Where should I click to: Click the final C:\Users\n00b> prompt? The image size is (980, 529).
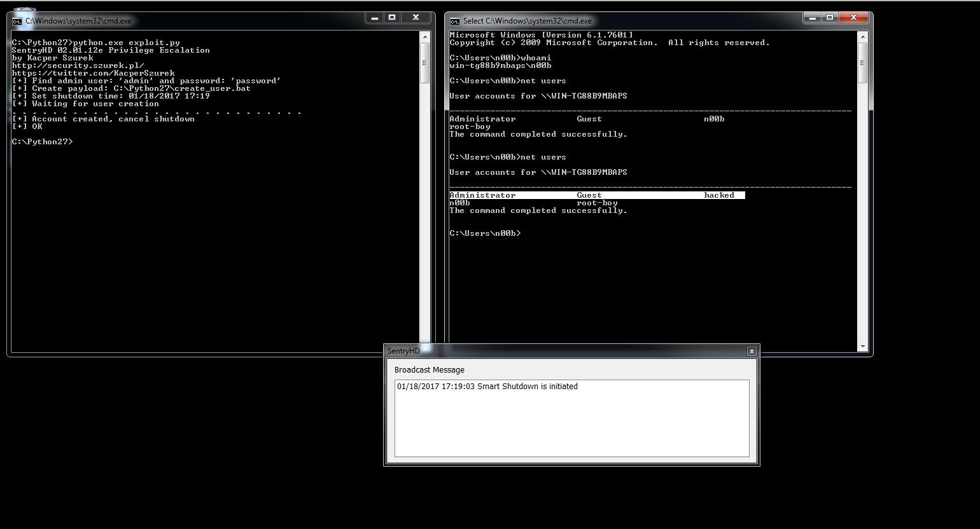click(485, 233)
